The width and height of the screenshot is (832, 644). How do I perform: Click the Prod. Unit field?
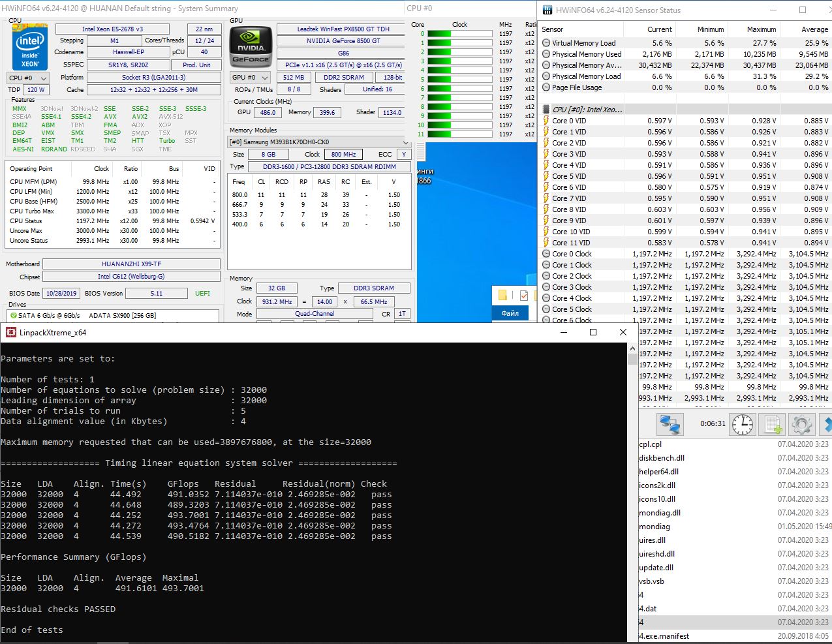point(196,65)
